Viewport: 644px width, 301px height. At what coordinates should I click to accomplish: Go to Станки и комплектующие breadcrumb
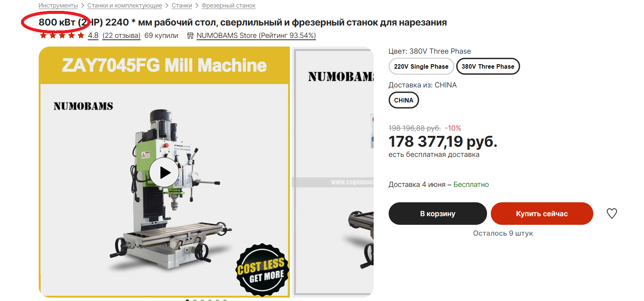point(125,6)
